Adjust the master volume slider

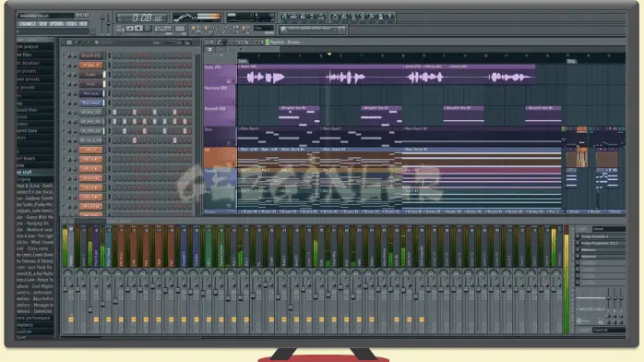pos(102,22)
